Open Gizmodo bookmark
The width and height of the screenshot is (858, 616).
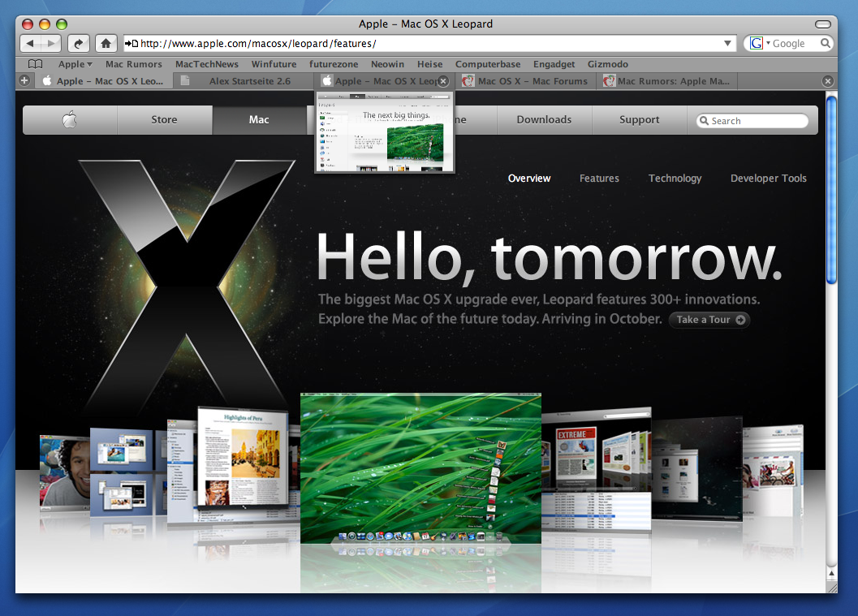(607, 64)
